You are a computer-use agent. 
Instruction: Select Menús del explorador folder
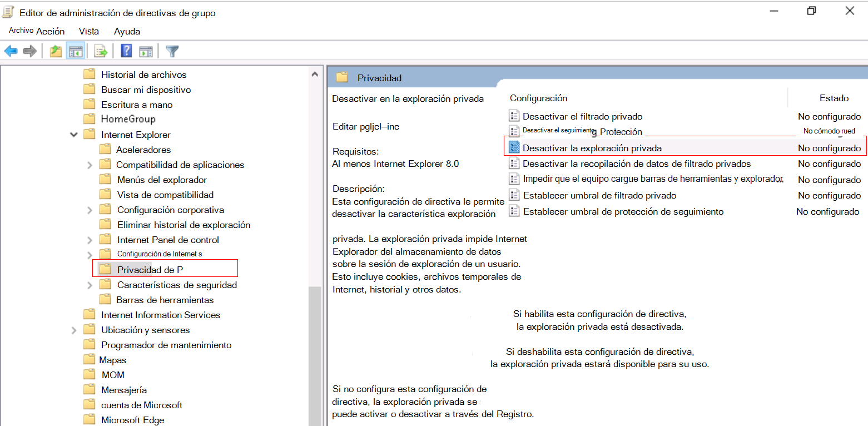coord(162,180)
